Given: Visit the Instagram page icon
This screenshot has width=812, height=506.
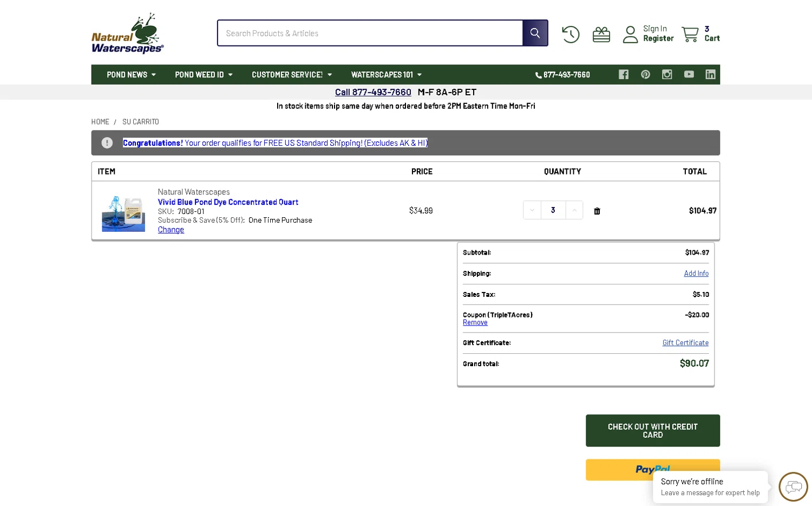Looking at the screenshot, I should pos(667,75).
